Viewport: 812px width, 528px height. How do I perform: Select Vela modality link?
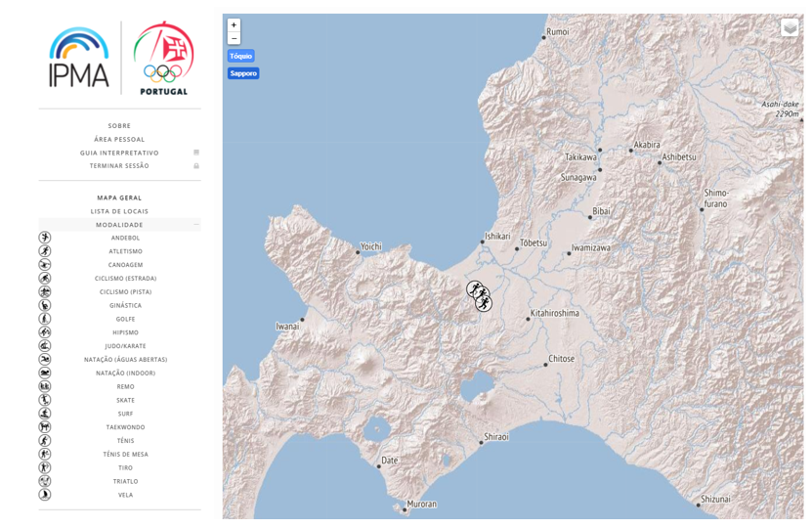pyautogui.click(x=126, y=495)
